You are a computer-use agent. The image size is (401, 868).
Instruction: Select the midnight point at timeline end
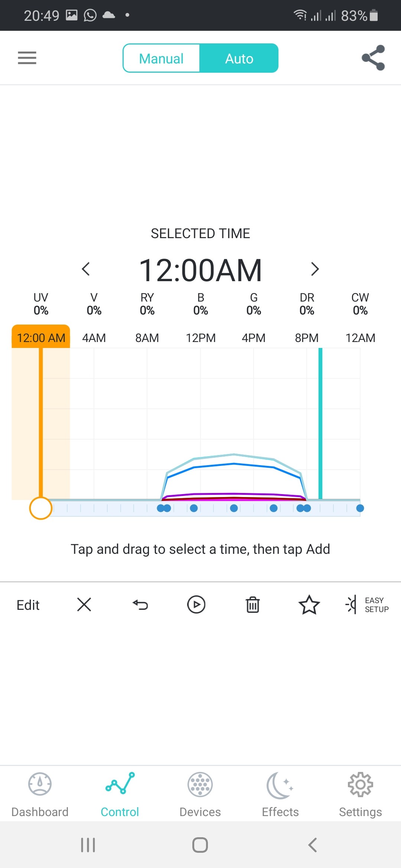(360, 508)
